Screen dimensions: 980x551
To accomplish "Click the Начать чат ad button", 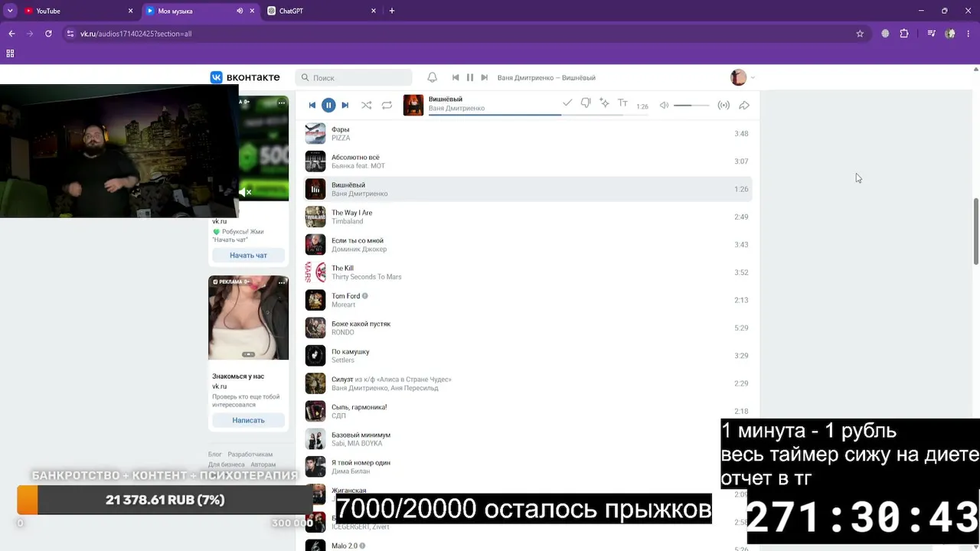I will point(248,256).
